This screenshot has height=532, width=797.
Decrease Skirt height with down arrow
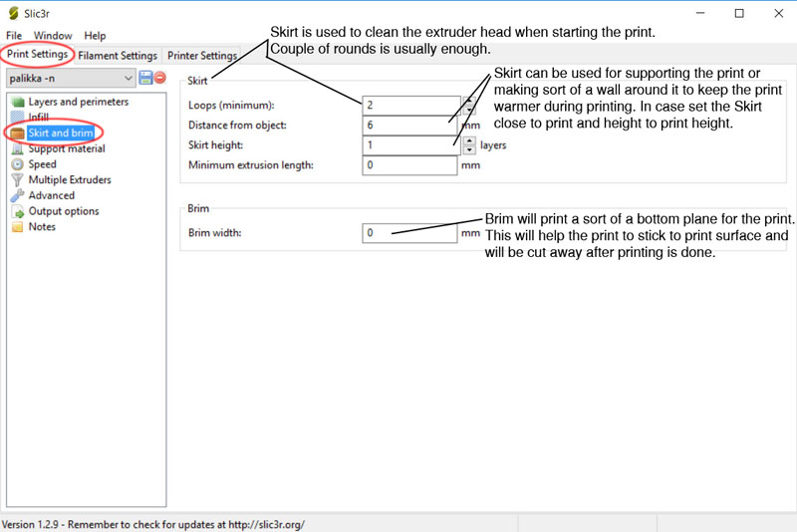469,150
